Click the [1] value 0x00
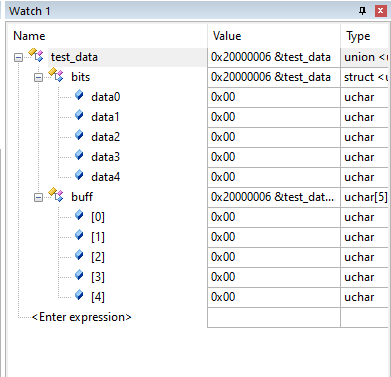The height and width of the screenshot is (377, 391). point(274,237)
